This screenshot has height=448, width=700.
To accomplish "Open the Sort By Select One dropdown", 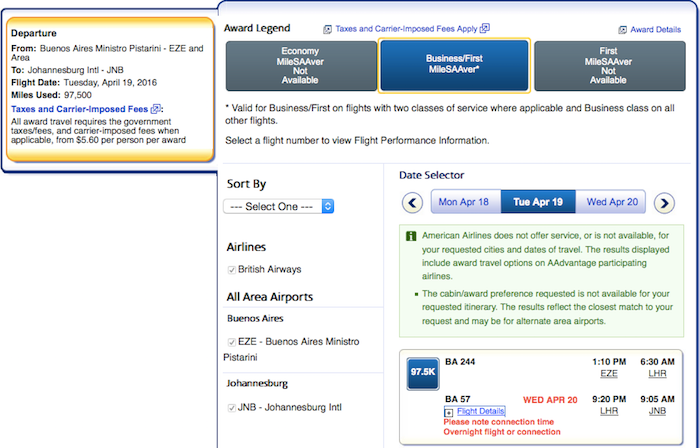I will [x=279, y=206].
